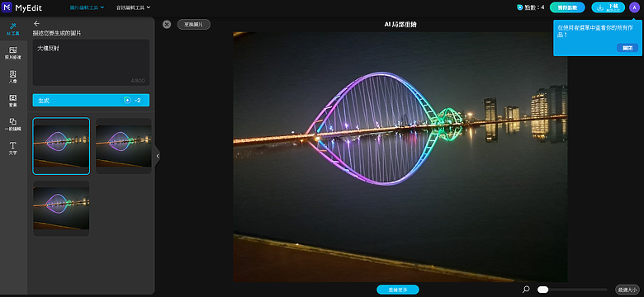The width and height of the screenshot is (644, 297).
Task: Open the AI 工具 sidebar section
Action: (x=12, y=29)
